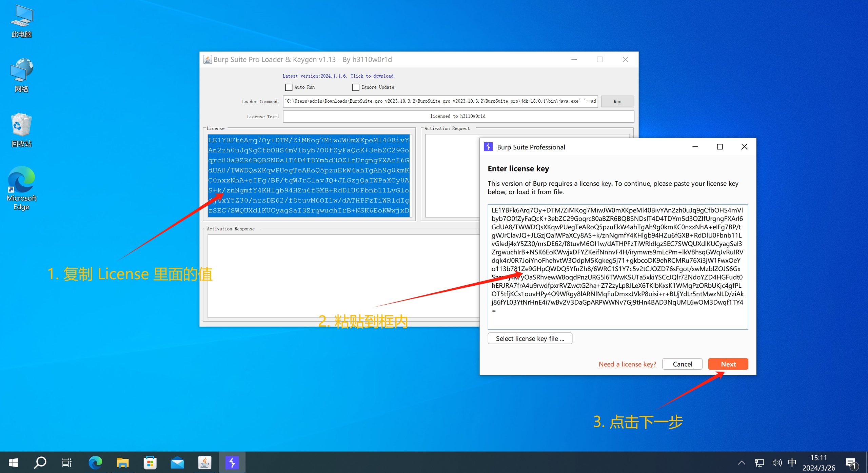Click Select license key file button
Image resolution: width=868 pixels, height=473 pixels.
(530, 338)
